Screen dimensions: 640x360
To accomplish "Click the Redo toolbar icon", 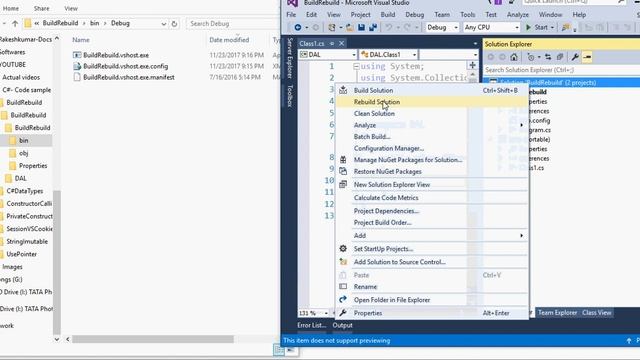I will point(407,27).
